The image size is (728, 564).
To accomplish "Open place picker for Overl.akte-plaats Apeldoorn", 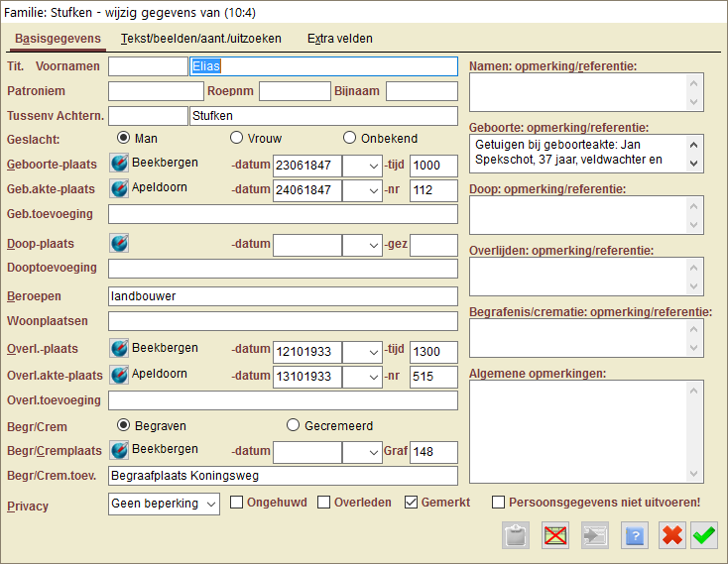I will click(119, 375).
